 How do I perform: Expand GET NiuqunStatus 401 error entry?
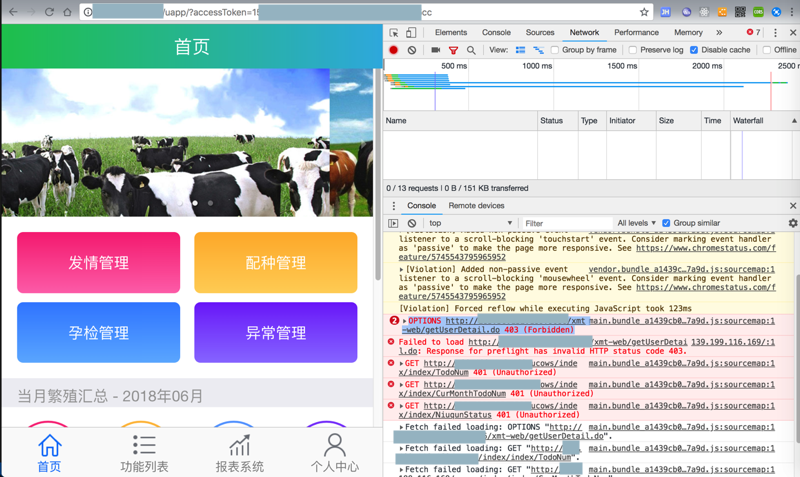click(402, 407)
